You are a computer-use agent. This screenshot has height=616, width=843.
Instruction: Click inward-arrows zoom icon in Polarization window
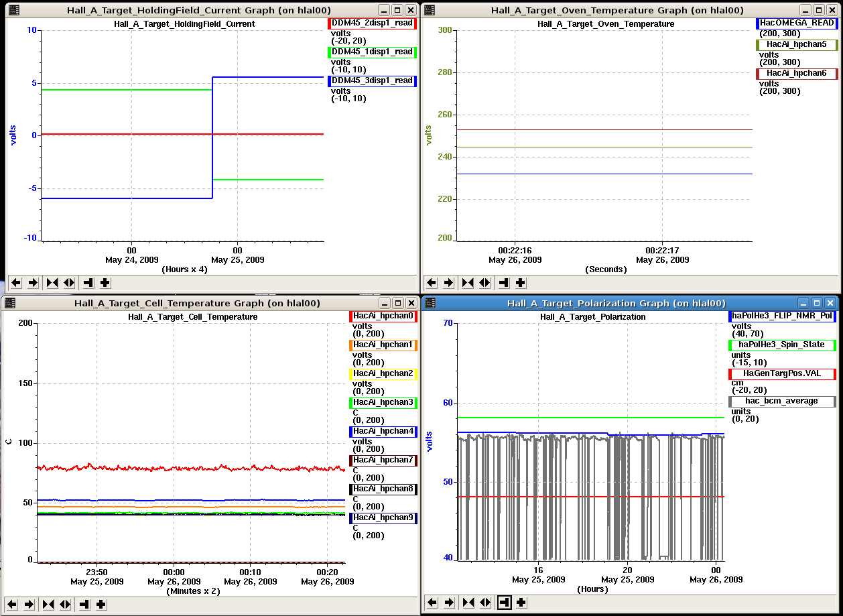point(468,603)
